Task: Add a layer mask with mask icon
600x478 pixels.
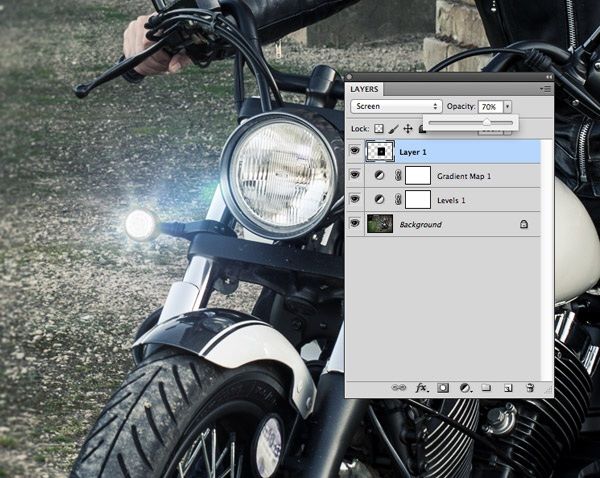Action: (443, 387)
